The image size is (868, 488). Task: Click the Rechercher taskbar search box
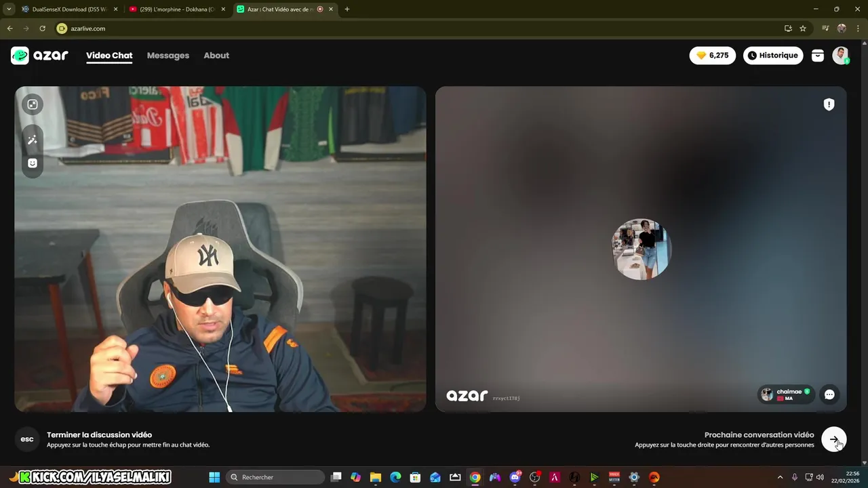click(x=275, y=477)
